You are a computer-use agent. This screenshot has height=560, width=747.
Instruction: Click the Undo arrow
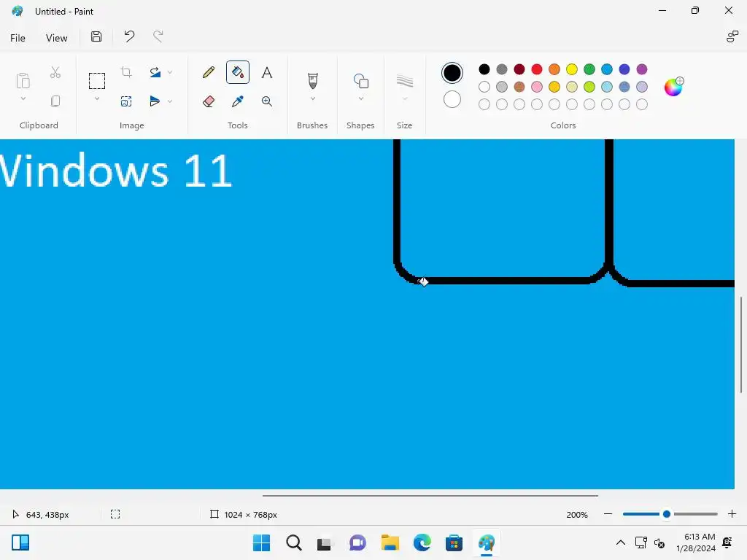point(129,36)
